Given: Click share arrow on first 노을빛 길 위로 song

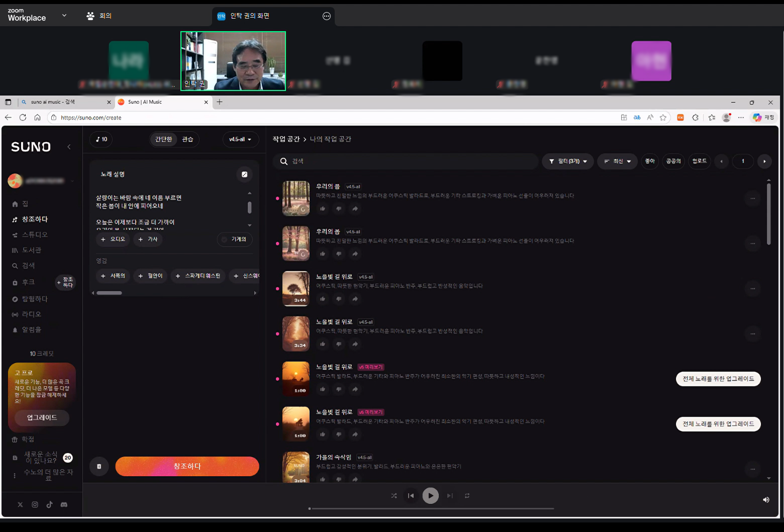Looking at the screenshot, I should pos(355,299).
